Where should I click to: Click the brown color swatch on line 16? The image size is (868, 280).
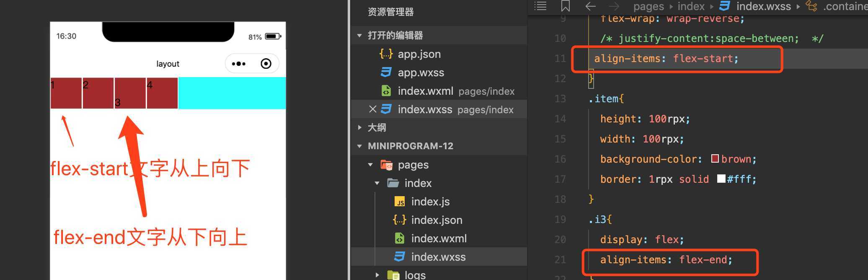click(715, 158)
